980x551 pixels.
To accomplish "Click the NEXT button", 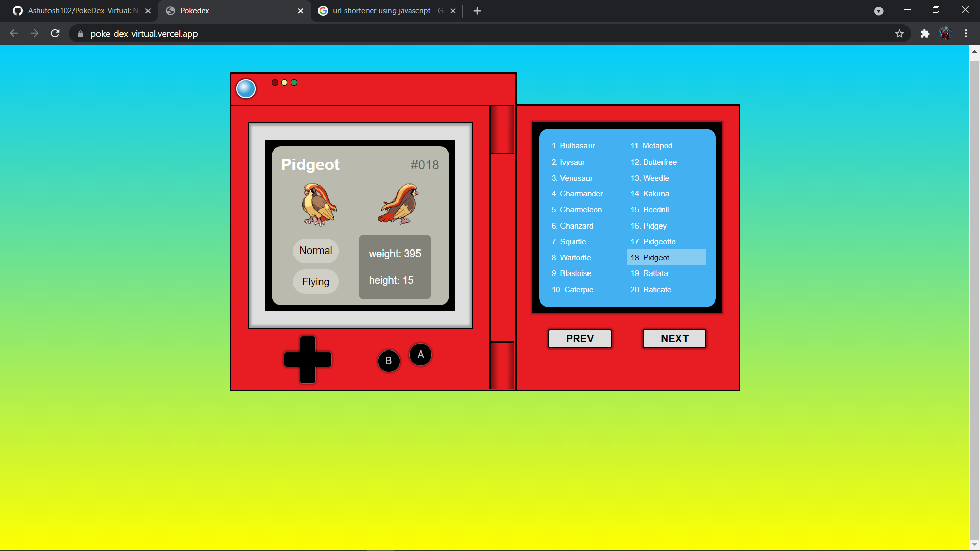I will (x=674, y=338).
